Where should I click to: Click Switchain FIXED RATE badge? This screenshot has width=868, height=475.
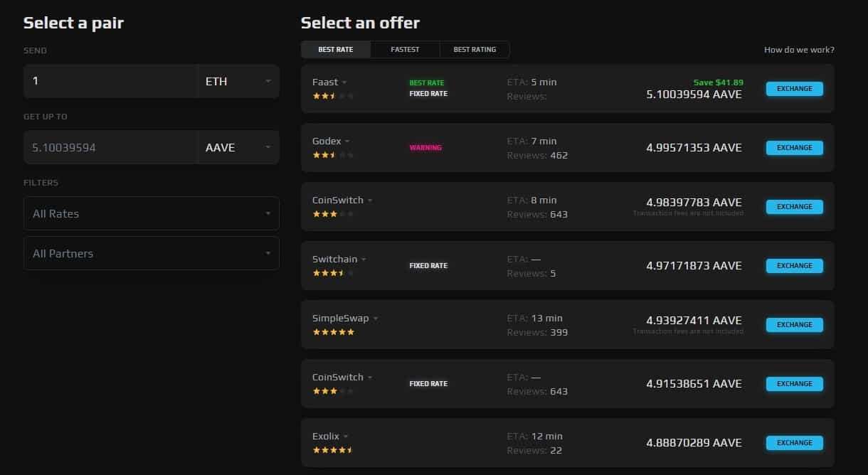click(x=428, y=266)
